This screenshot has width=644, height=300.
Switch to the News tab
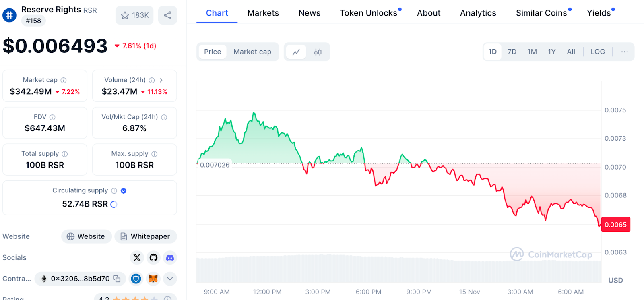pos(309,13)
